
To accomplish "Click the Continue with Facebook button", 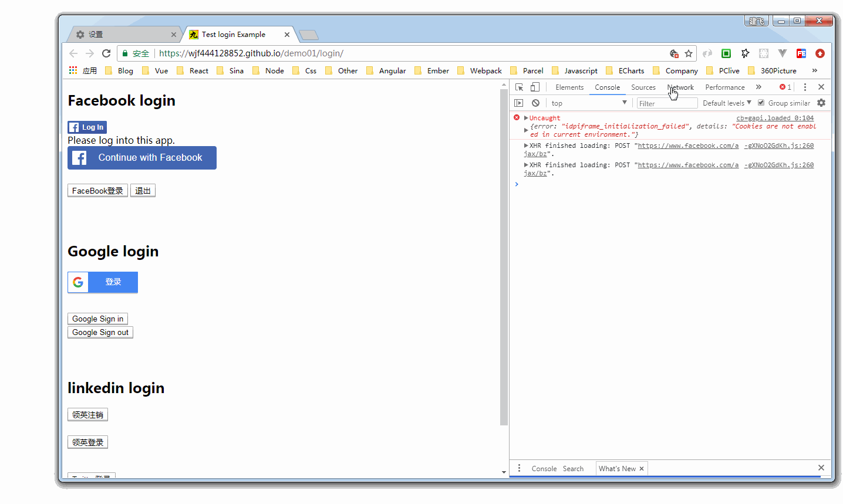I will point(141,157).
